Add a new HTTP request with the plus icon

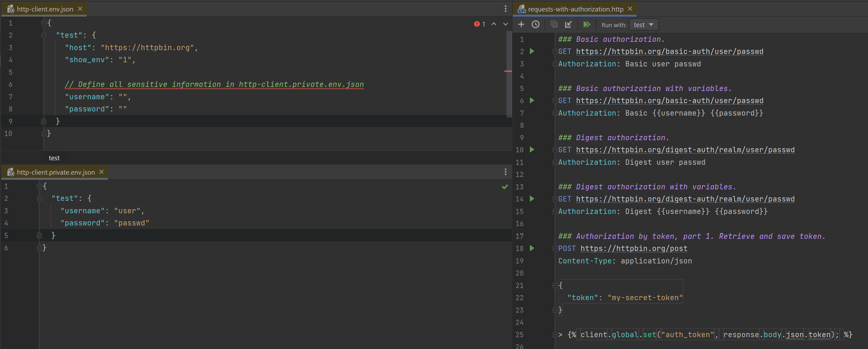tap(521, 24)
